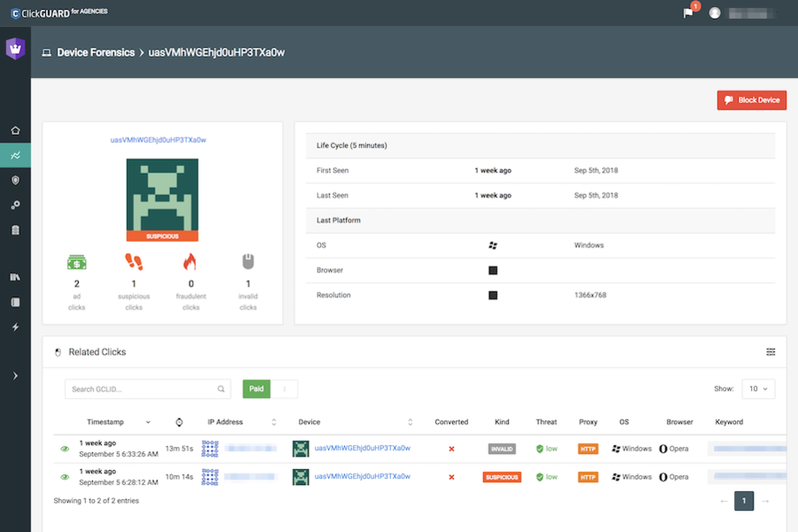The height and width of the screenshot is (532, 798).
Task: Toggle eye icon for 6:28:12 AM click
Action: click(65, 477)
